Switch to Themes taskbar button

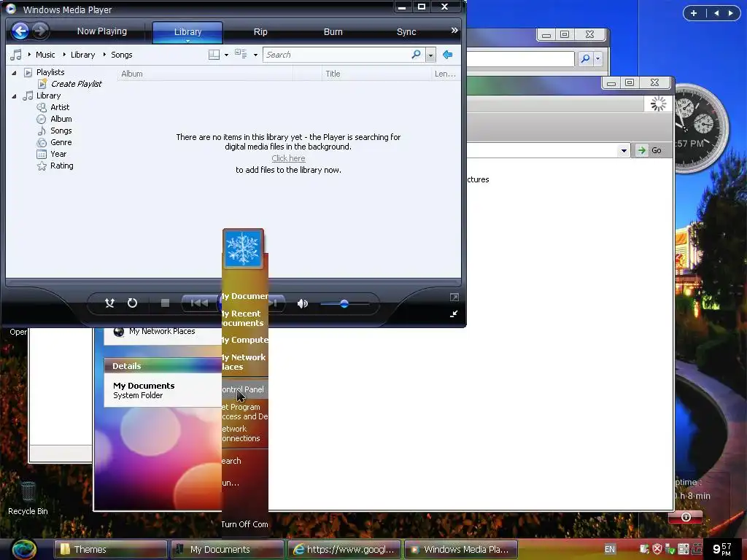111,550
